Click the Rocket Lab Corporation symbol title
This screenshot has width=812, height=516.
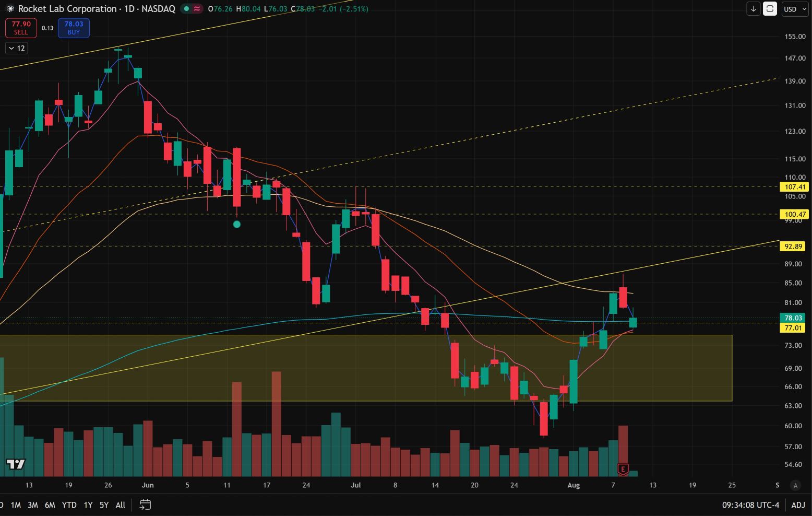tap(67, 9)
